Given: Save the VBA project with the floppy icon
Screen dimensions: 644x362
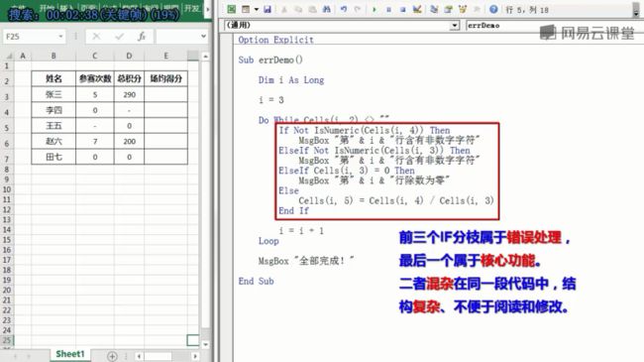Looking at the screenshot, I should [x=268, y=9].
